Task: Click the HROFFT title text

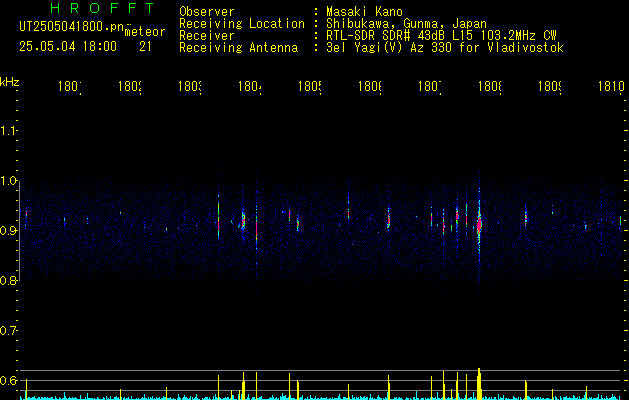Action: [102, 8]
